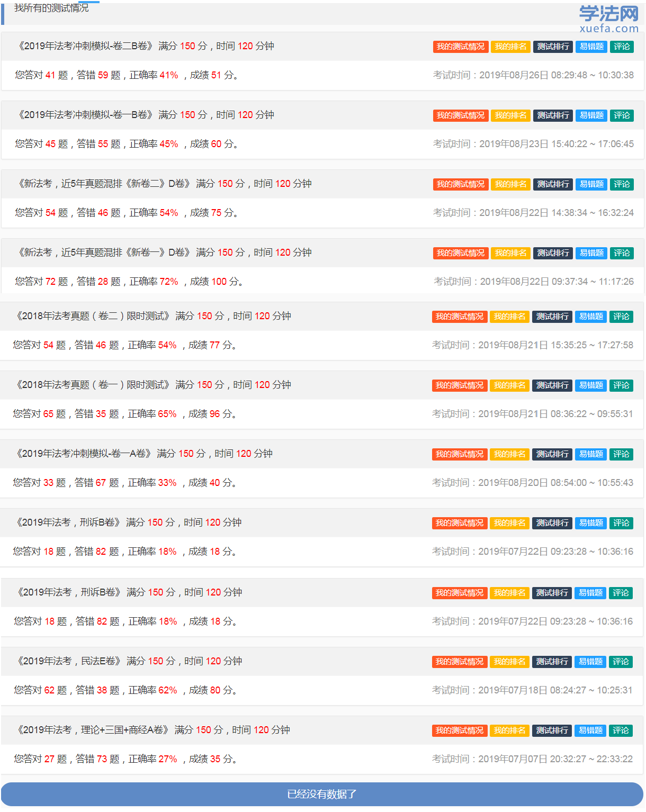This screenshot has width=646, height=812.
Task: Click title 《2019年法考冲刺模拟-卷二B卷》
Action: (x=86, y=46)
